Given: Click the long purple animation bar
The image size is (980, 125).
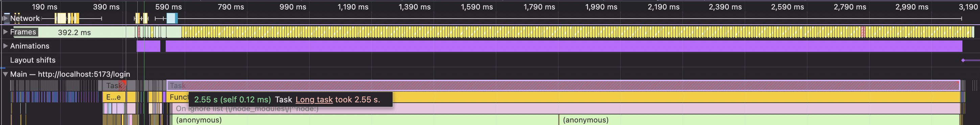Looking at the screenshot, I should coord(564,46).
